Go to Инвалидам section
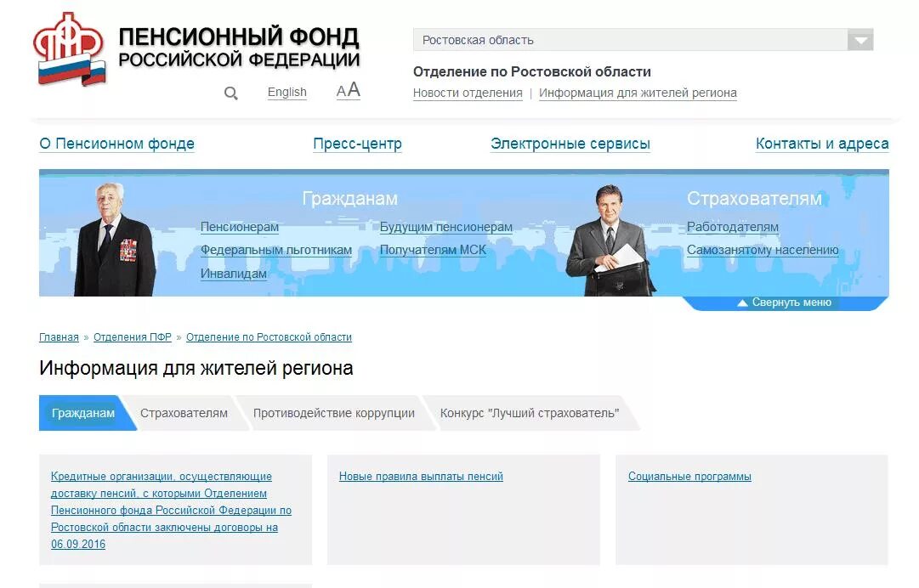The height and width of the screenshot is (588, 919). click(233, 274)
